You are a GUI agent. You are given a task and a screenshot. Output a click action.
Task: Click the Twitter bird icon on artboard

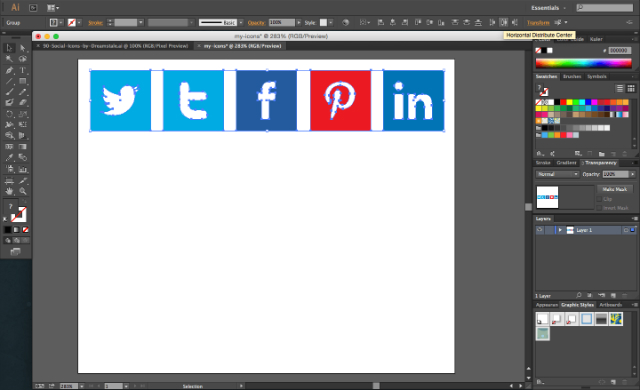click(120, 100)
